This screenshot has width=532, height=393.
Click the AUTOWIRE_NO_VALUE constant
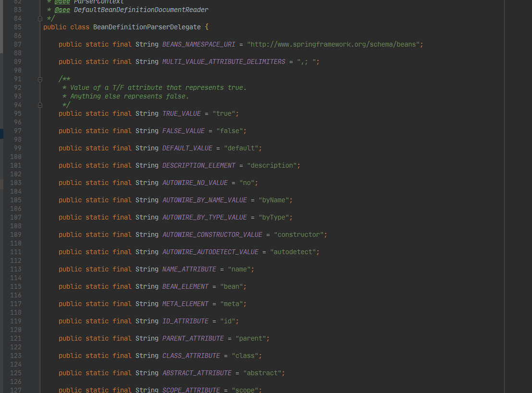pos(195,183)
